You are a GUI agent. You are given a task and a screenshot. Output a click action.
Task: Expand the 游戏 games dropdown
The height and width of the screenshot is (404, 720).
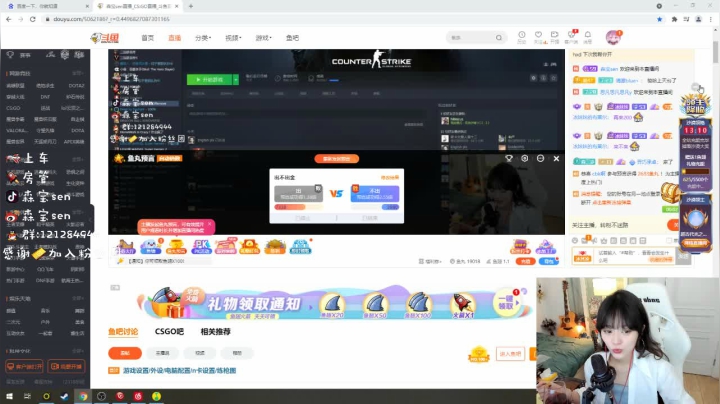pos(263,38)
